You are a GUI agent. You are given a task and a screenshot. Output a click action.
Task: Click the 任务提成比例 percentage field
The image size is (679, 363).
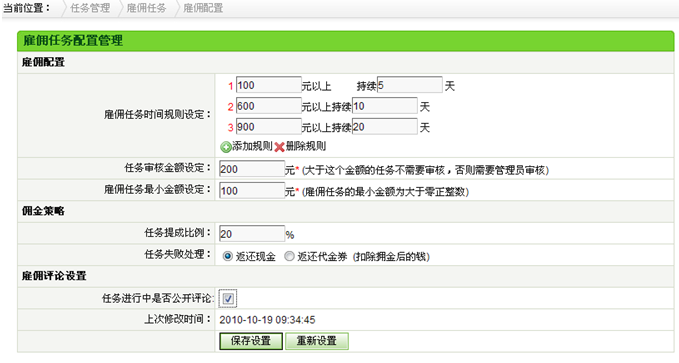(x=252, y=234)
